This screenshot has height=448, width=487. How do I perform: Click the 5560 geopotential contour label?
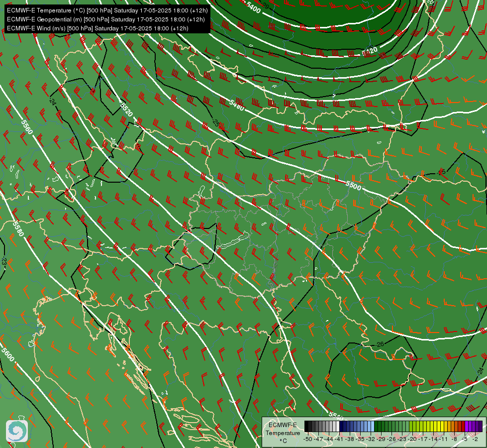pyautogui.click(x=27, y=127)
